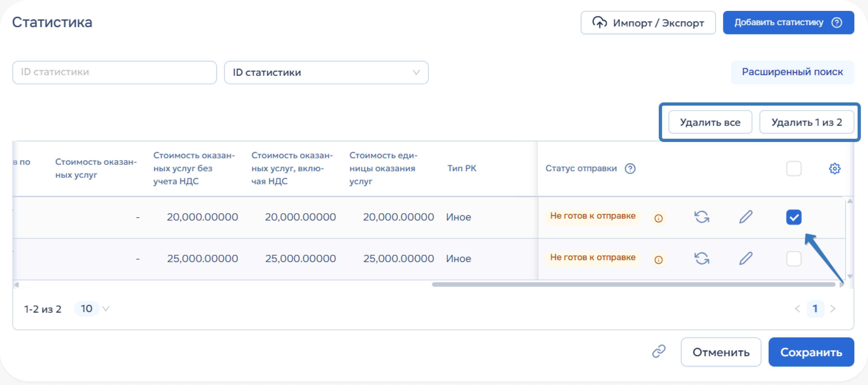
Task: Click the 1-2 из 2 pagination counter
Action: point(43,309)
